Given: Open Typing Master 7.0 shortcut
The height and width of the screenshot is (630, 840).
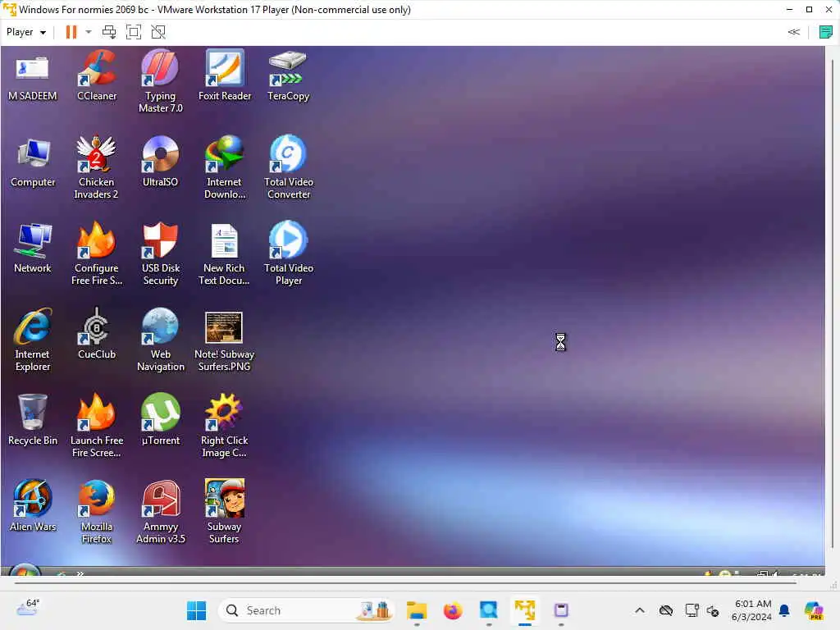Looking at the screenshot, I should [160, 81].
